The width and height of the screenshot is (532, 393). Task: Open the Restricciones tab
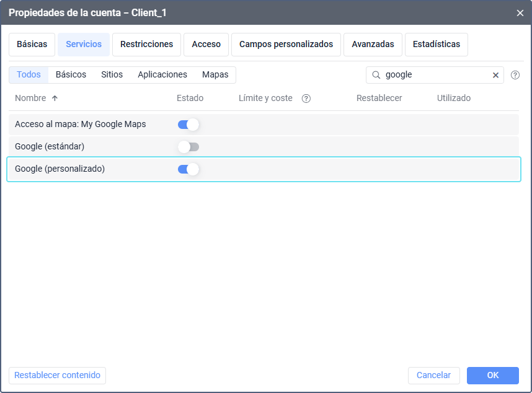pos(146,45)
